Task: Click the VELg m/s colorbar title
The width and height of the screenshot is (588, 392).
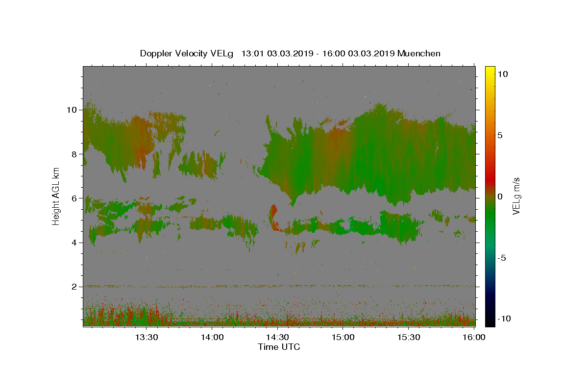Action: (x=516, y=196)
